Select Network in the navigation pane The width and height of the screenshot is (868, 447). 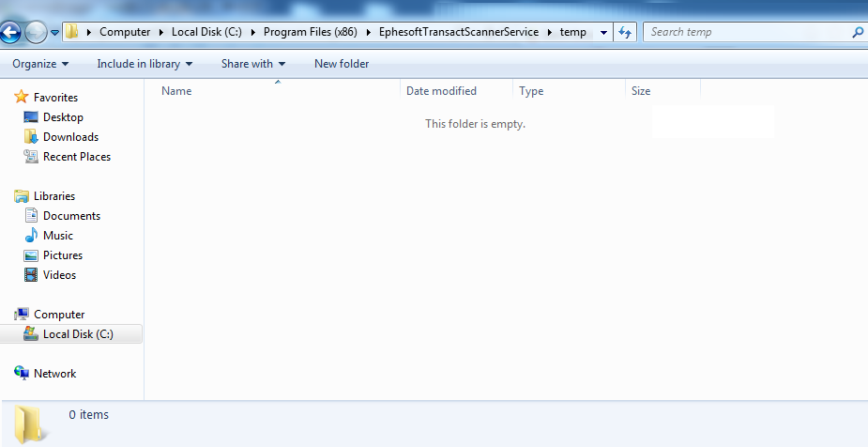pyautogui.click(x=54, y=374)
